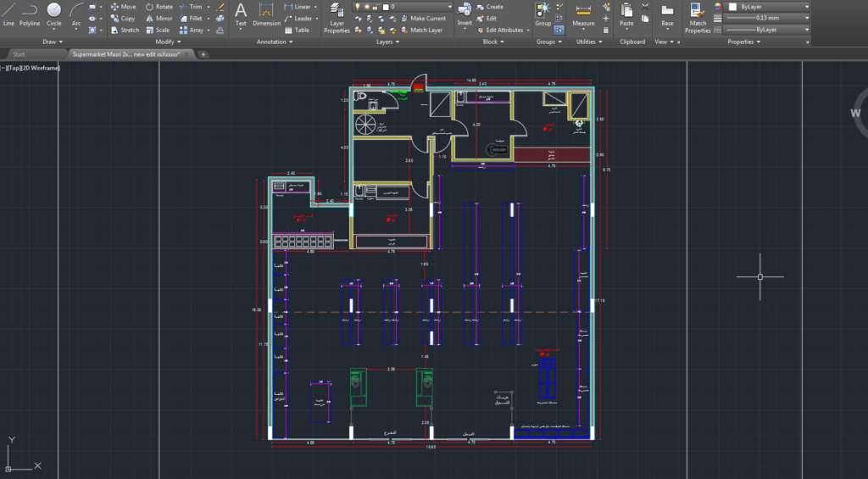This screenshot has width=868, height=479.
Task: Open the ByLayer object color swatch
Action: click(767, 7)
